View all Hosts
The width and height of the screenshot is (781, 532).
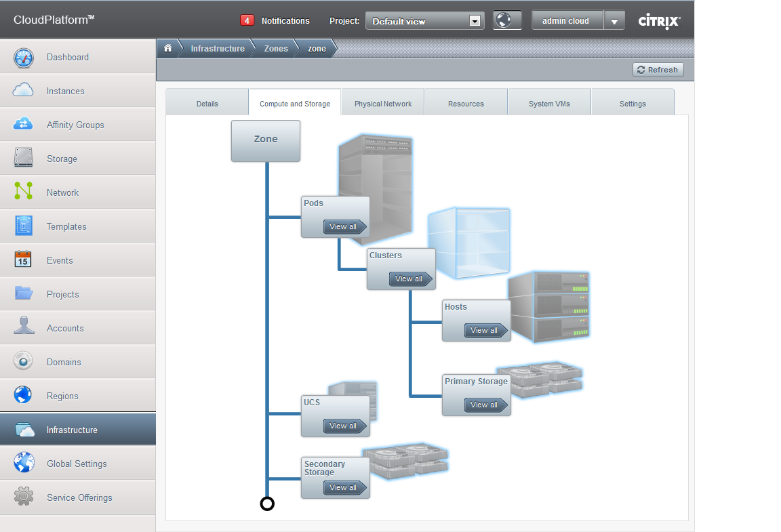click(x=485, y=331)
